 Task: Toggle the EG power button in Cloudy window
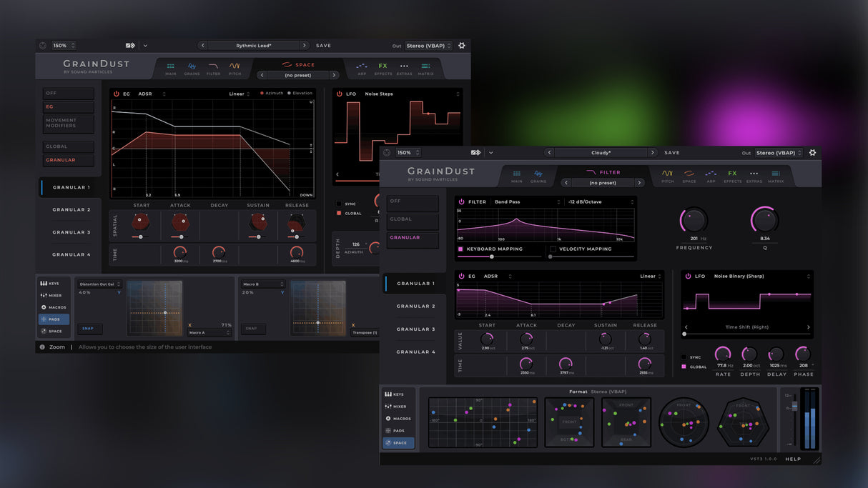pyautogui.click(x=461, y=276)
